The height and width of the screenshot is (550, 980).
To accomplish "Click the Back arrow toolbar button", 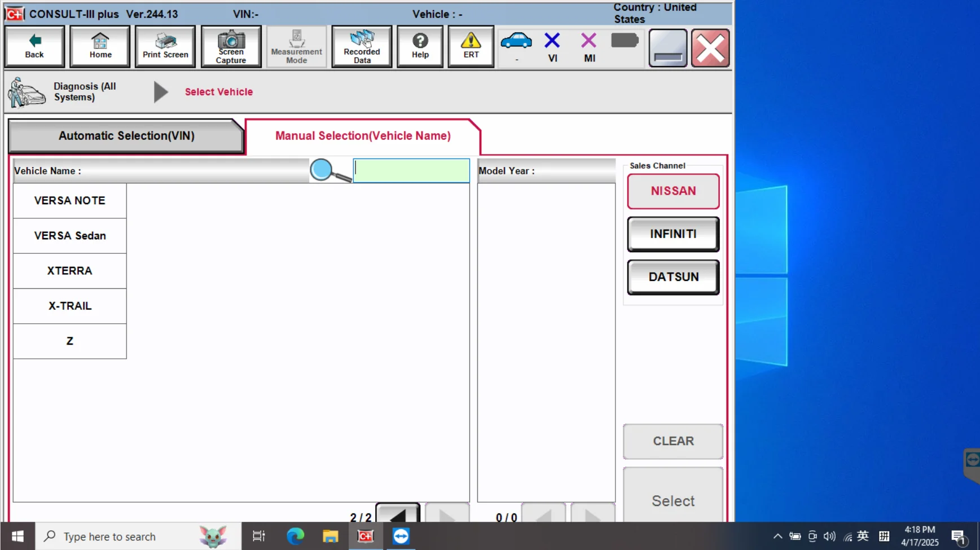I will [x=34, y=46].
